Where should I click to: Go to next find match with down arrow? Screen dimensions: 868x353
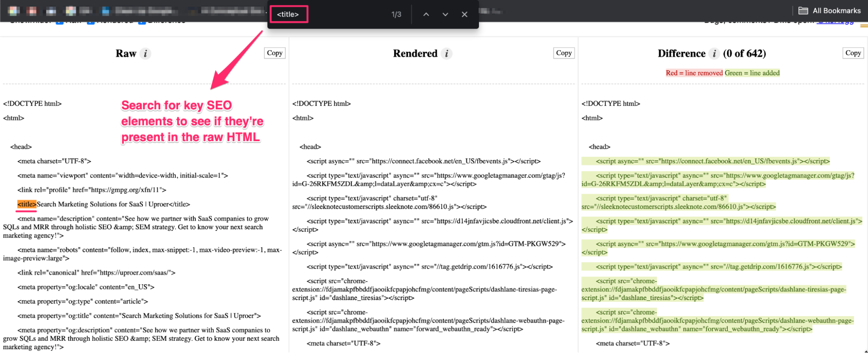tap(445, 14)
